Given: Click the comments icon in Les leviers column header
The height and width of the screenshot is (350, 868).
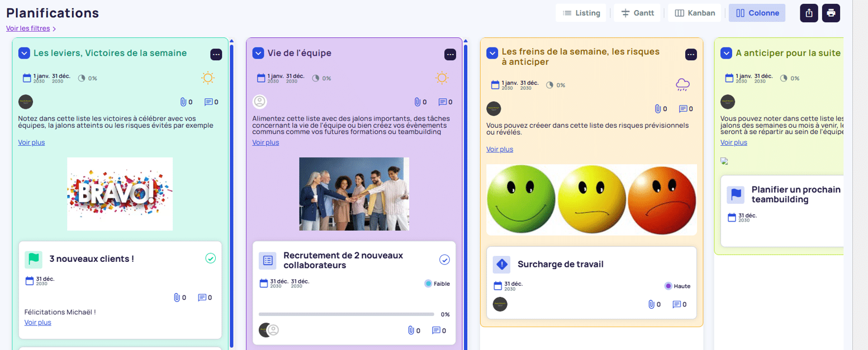Looking at the screenshot, I should [x=208, y=102].
